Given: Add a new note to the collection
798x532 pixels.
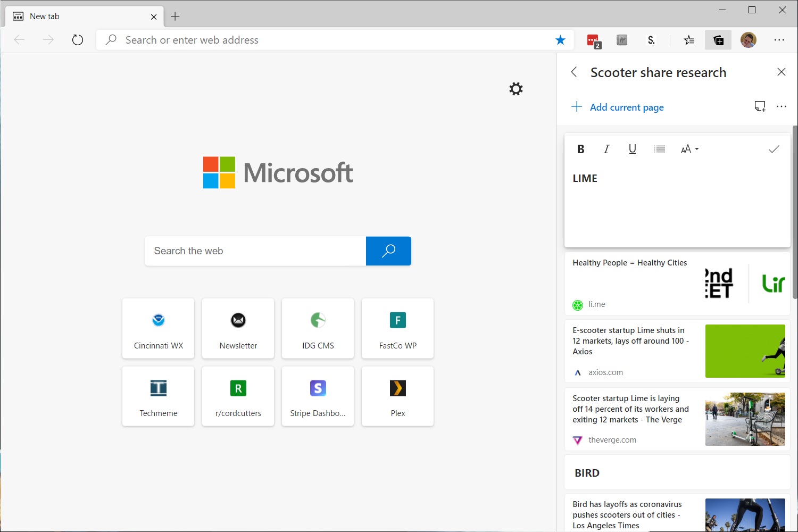Looking at the screenshot, I should coord(760,107).
